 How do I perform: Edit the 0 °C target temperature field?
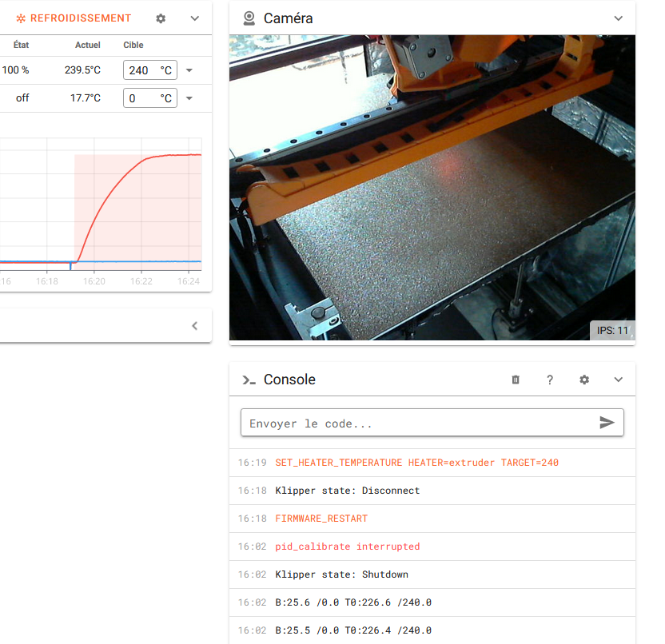pos(150,98)
